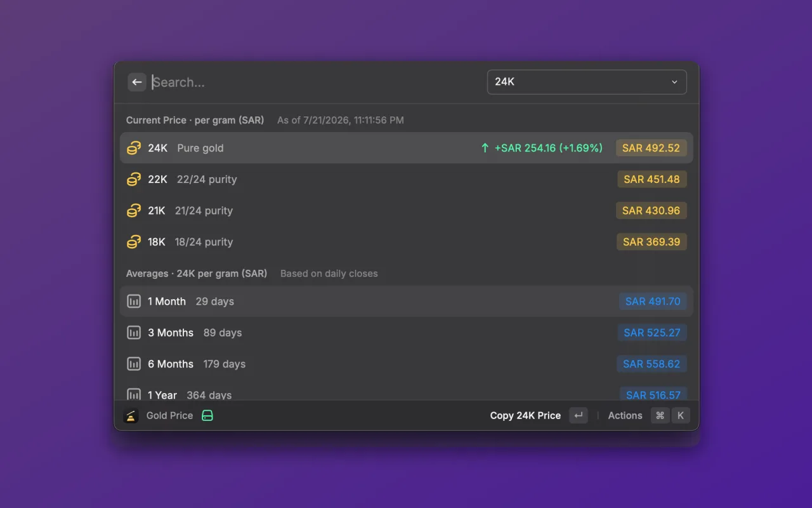Click the SAR 516.57 average value
This screenshot has width=812, height=508.
tap(653, 394)
